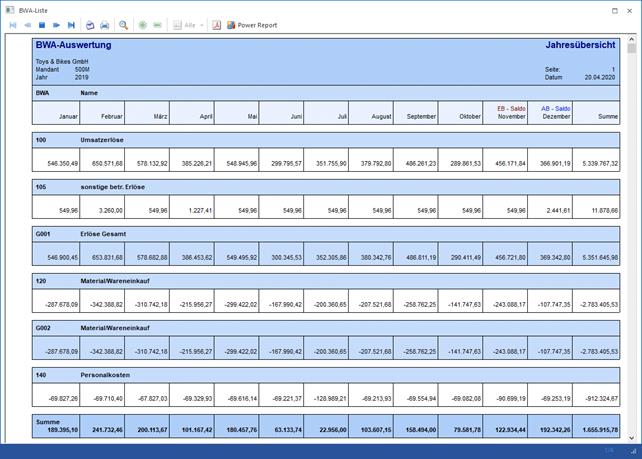The image size is (642, 459).
Task: Open the printer setup icon
Action: (90, 25)
